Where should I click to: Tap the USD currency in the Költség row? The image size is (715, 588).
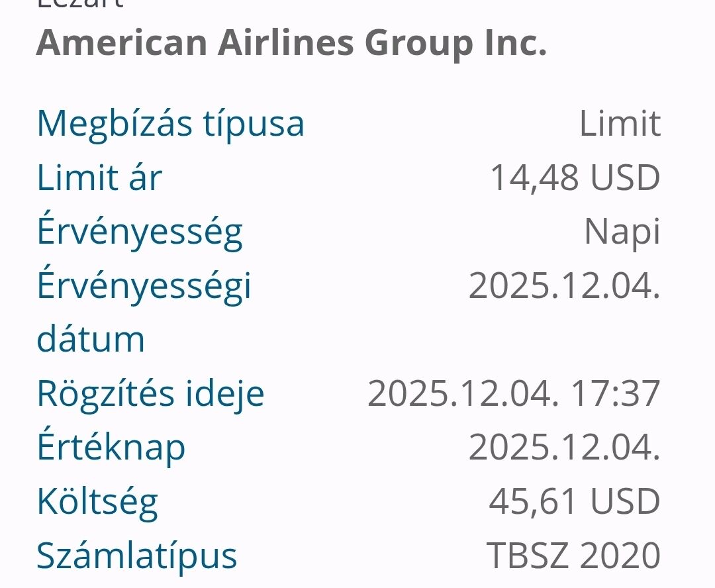point(625,502)
